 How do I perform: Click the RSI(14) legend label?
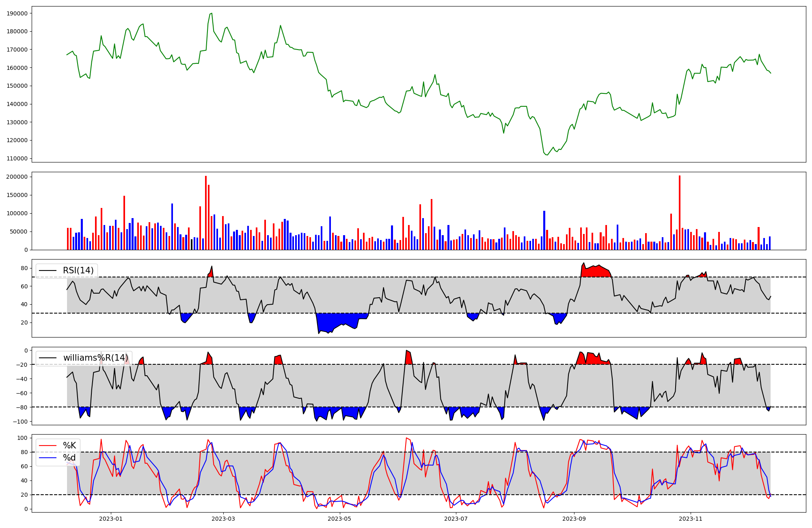point(78,270)
